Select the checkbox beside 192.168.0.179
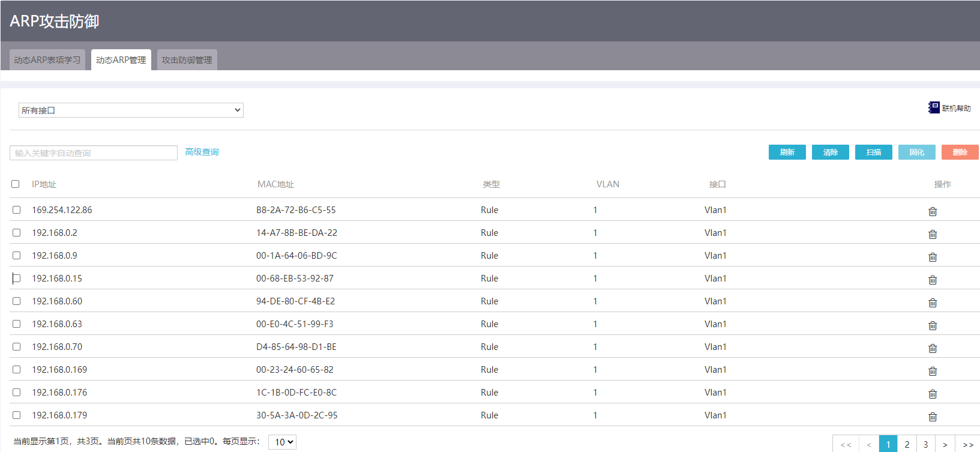The image size is (980, 452). pos(17,415)
